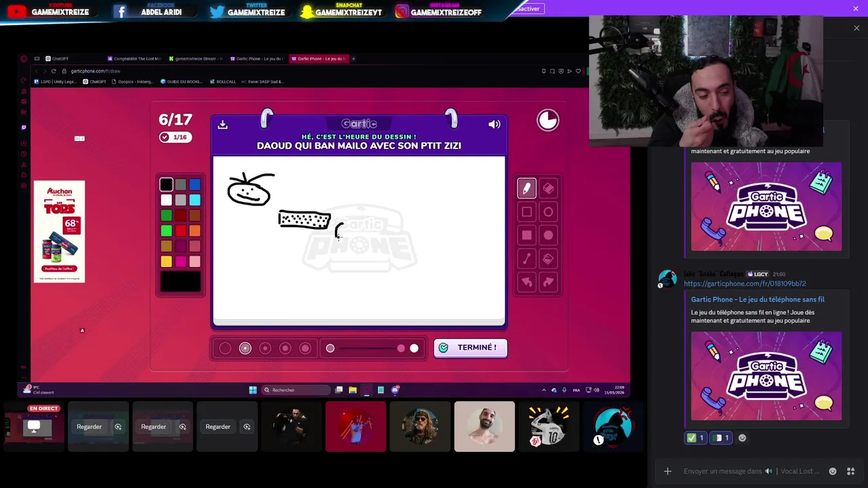Click the bearded sunglasses man avatar
The width and height of the screenshot is (868, 488).
coord(420,426)
